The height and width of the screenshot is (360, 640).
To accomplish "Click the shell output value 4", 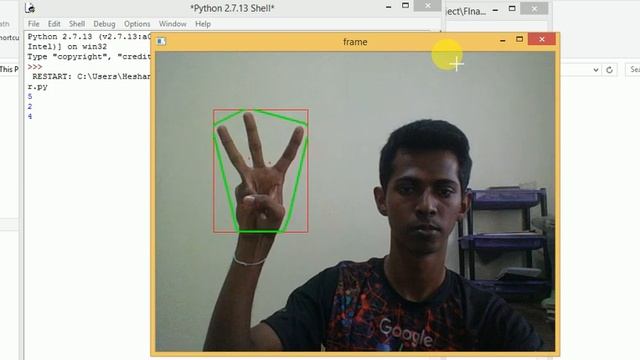I will pos(30,117).
